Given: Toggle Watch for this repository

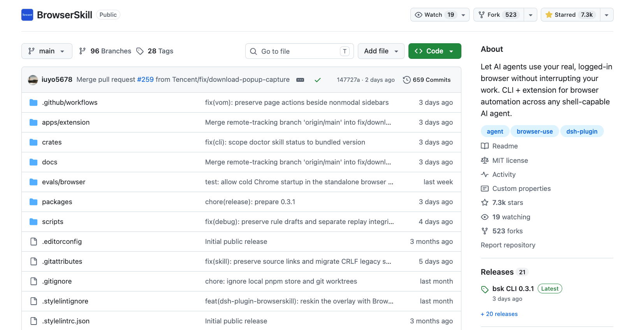Looking at the screenshot, I should coord(440,15).
